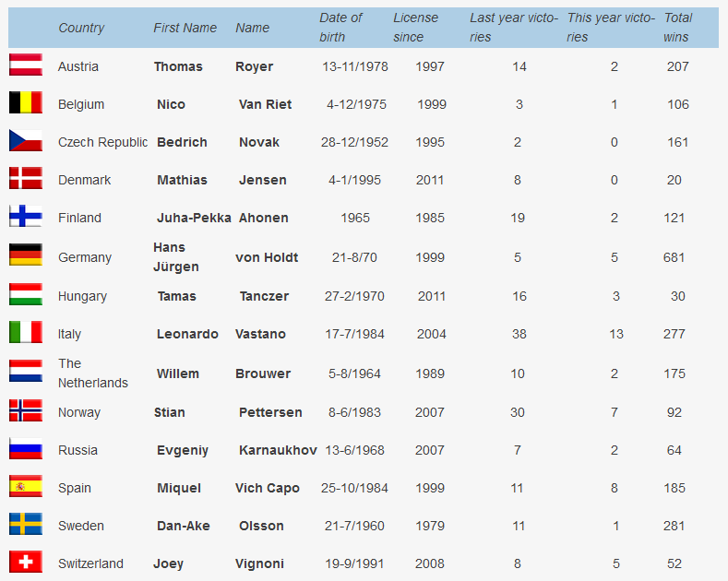Click the Date of birth header
Image resolution: width=728 pixels, height=581 pixels.
[340, 28]
